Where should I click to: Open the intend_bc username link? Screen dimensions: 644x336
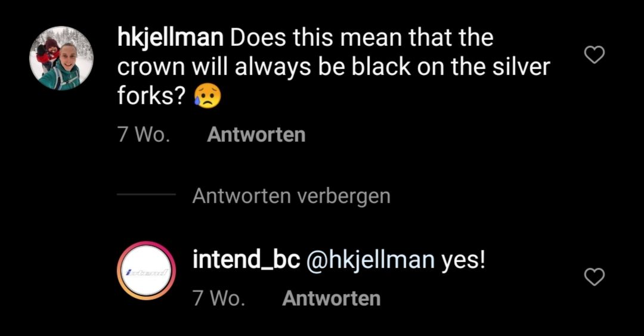(x=246, y=260)
